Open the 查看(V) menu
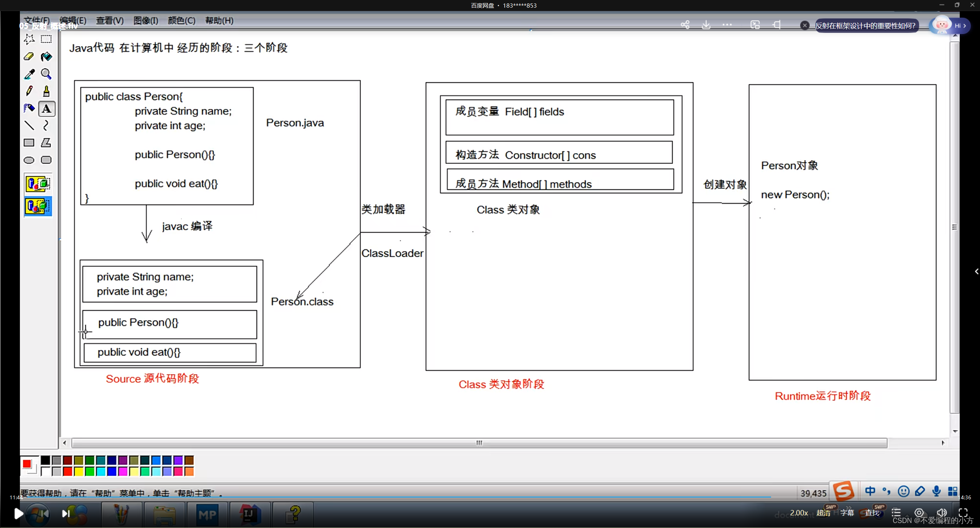 pyautogui.click(x=110, y=21)
